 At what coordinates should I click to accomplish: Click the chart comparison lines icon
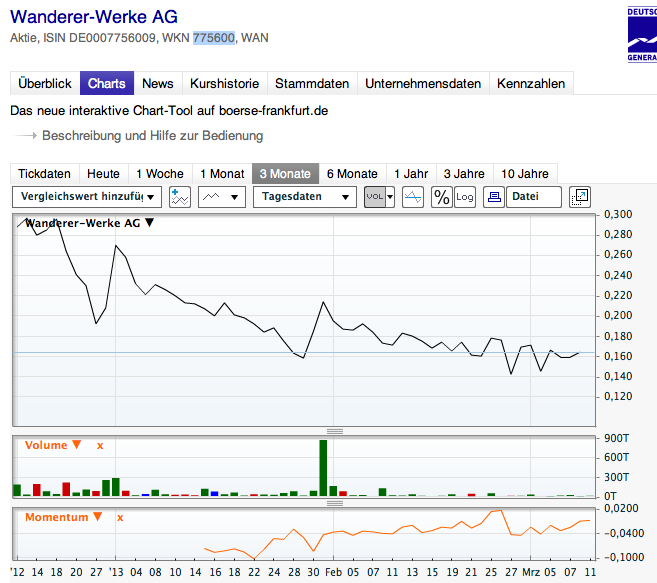[x=413, y=197]
